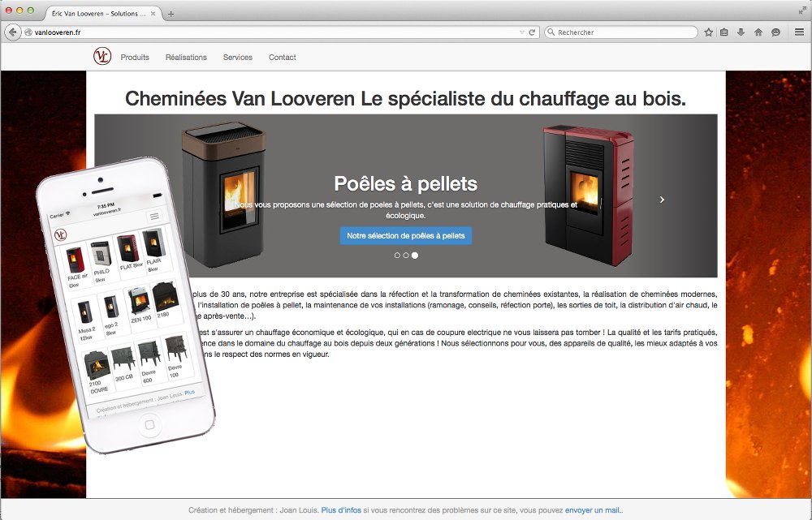Screen dimensions: 812x520
Task: Click the browser back arrow button
Action: (12, 32)
